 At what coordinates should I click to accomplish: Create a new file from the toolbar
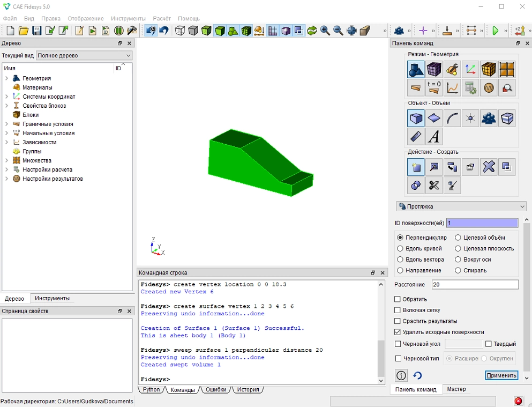tap(11, 31)
